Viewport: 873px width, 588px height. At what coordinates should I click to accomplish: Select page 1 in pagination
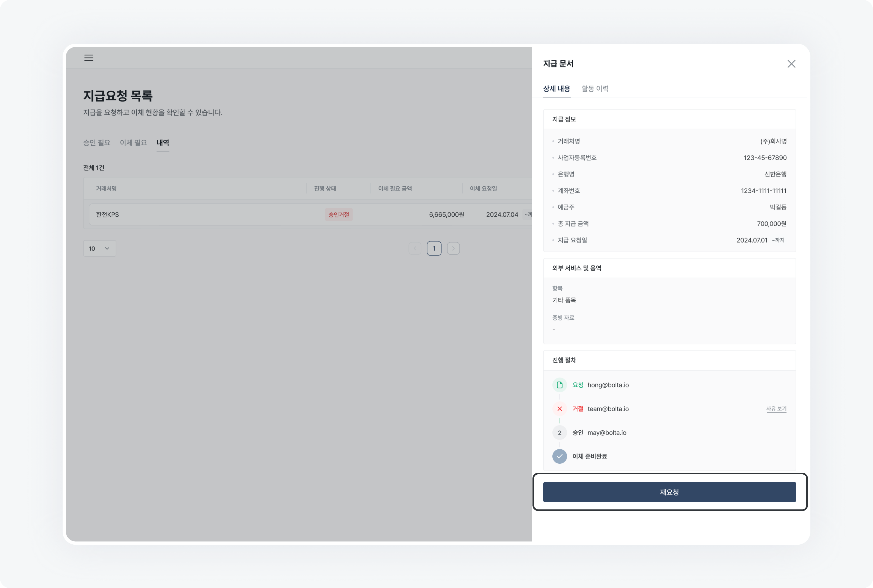pyautogui.click(x=434, y=248)
